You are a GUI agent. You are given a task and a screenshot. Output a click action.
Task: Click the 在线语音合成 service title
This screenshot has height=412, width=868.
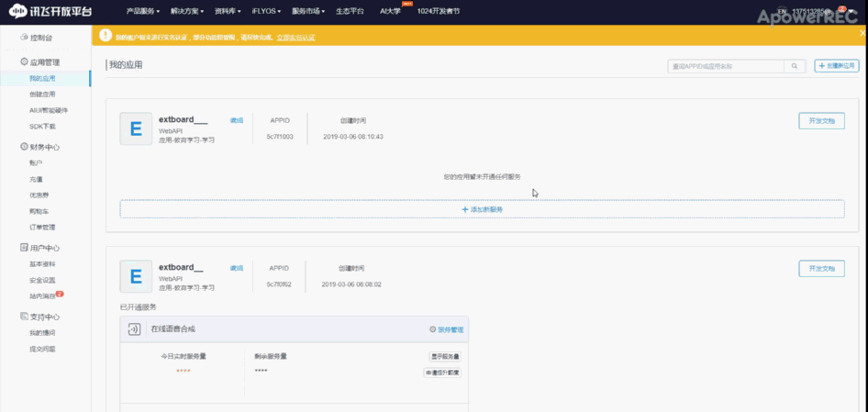(x=173, y=328)
